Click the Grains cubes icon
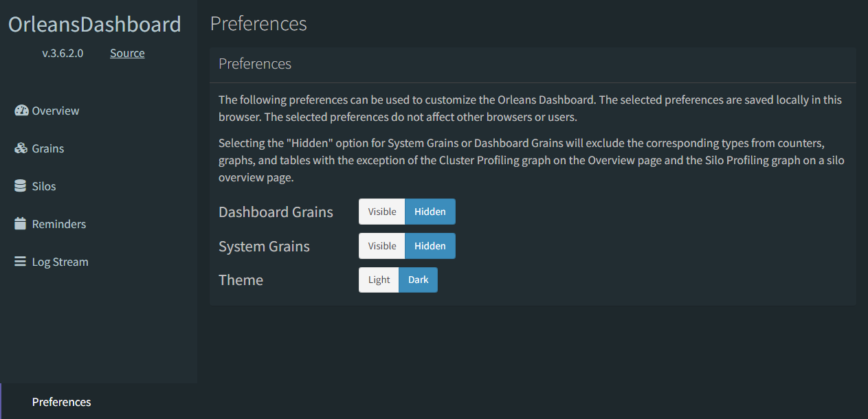 [x=21, y=148]
